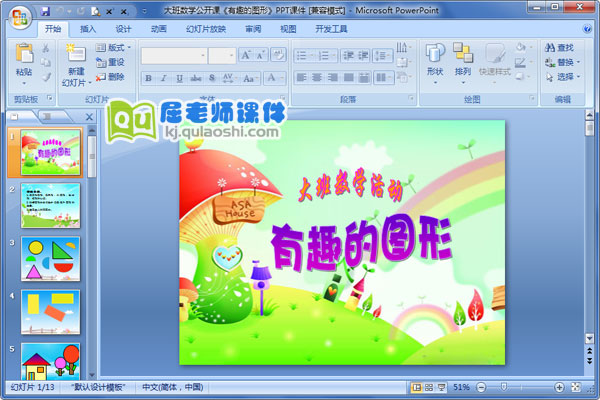600x400 pixels.
Task: Click the Reset slide button
Action: (110, 62)
